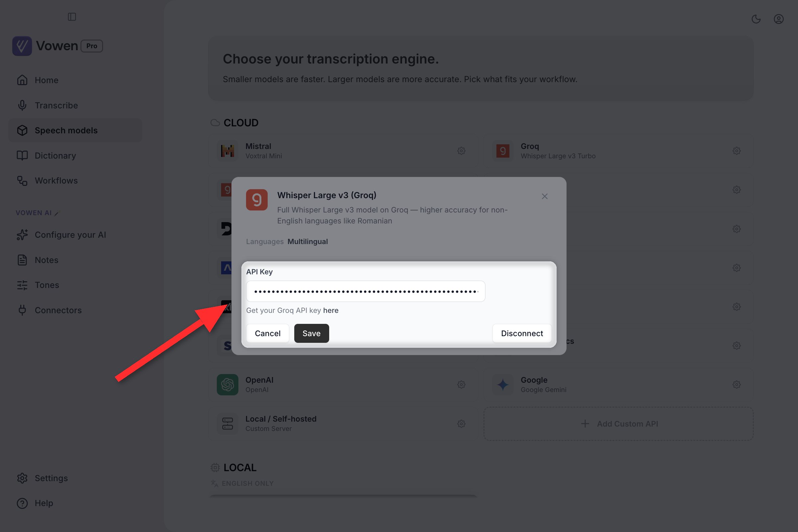Select the OpenAI provider logo
The image size is (798, 532).
coord(227,384)
